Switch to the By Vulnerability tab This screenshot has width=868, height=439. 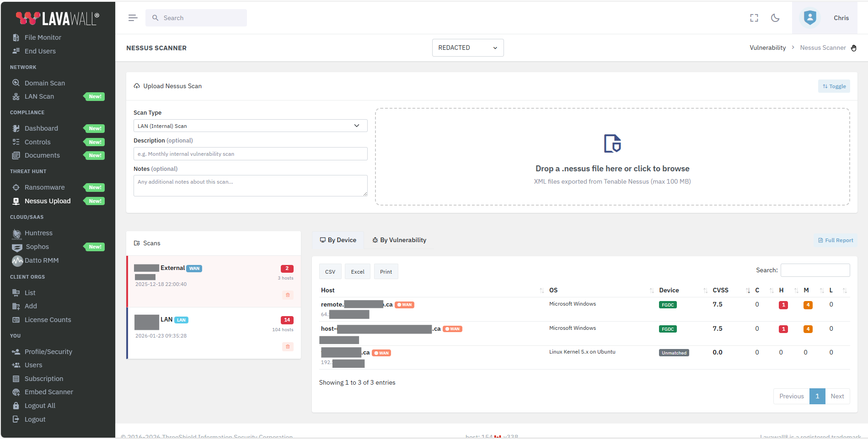[398, 240]
